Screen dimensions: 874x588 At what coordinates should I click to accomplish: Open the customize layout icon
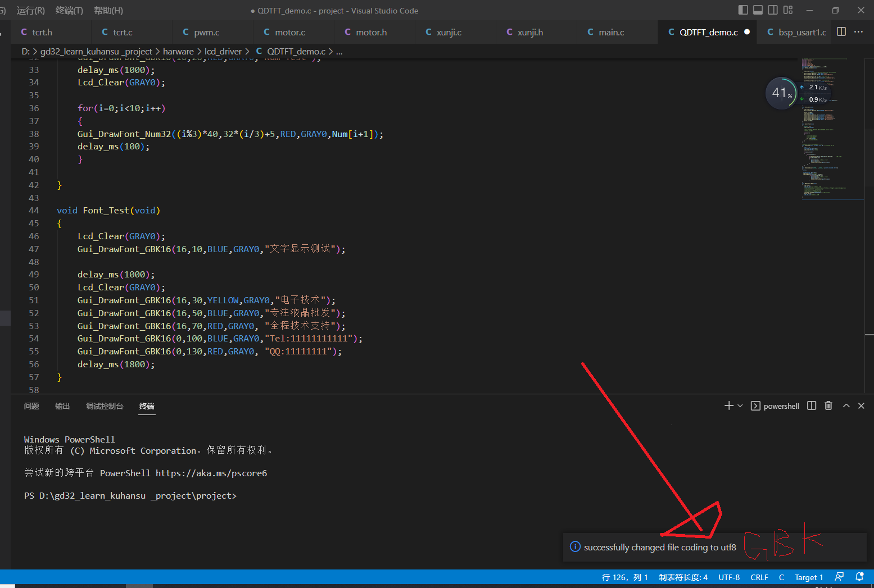click(788, 10)
